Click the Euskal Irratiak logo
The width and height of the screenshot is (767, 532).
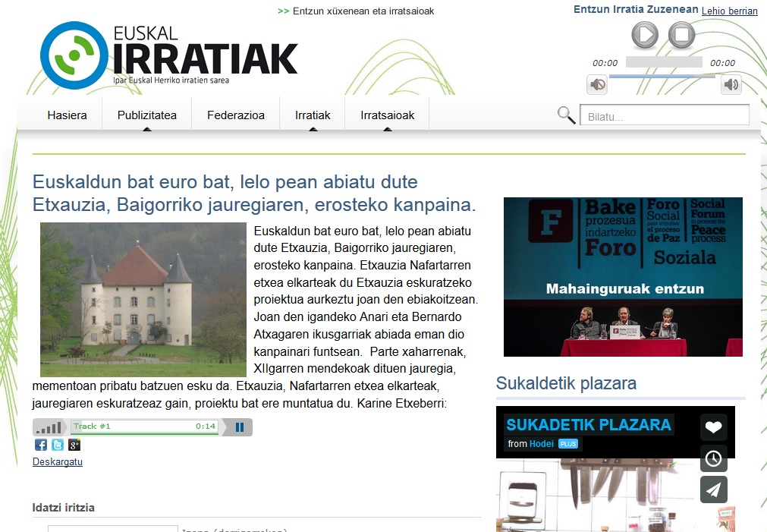tap(168, 55)
